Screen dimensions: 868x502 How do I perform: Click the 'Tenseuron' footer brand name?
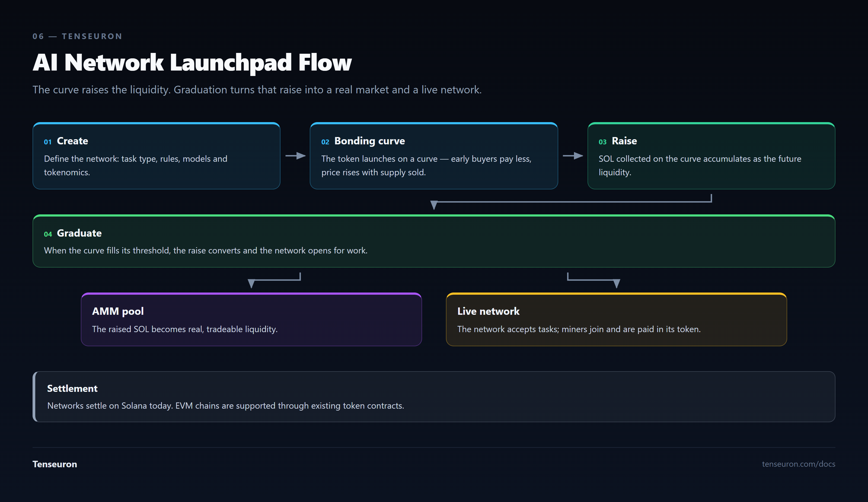coord(55,465)
